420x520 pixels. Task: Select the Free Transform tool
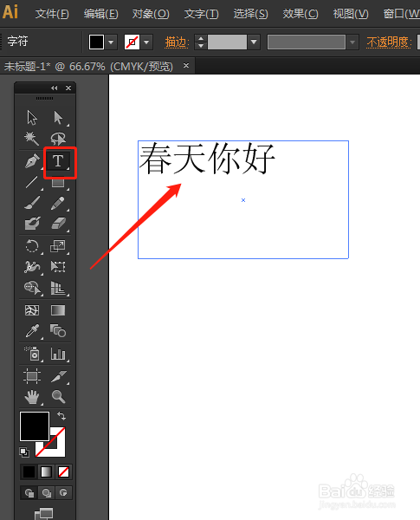(x=58, y=267)
